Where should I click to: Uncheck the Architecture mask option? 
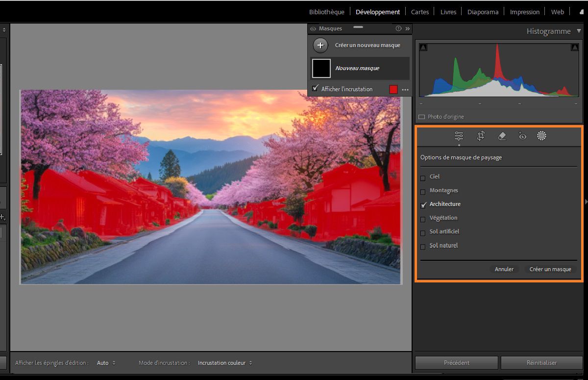(x=423, y=205)
